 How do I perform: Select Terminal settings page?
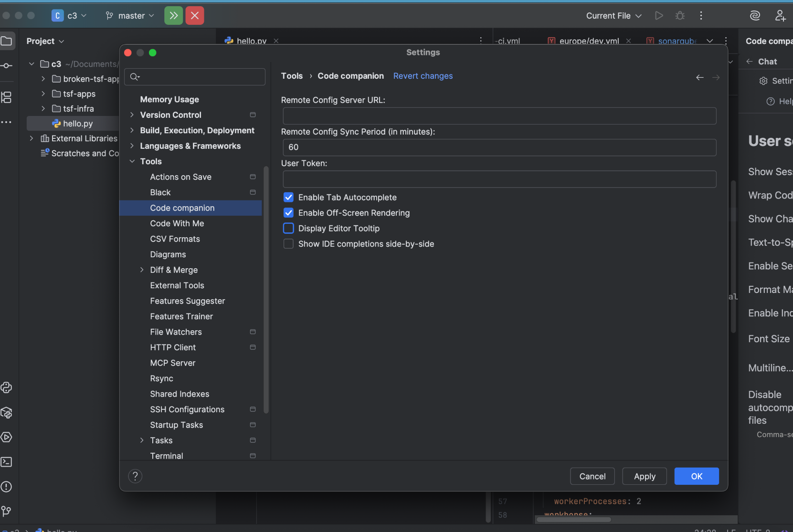point(167,456)
